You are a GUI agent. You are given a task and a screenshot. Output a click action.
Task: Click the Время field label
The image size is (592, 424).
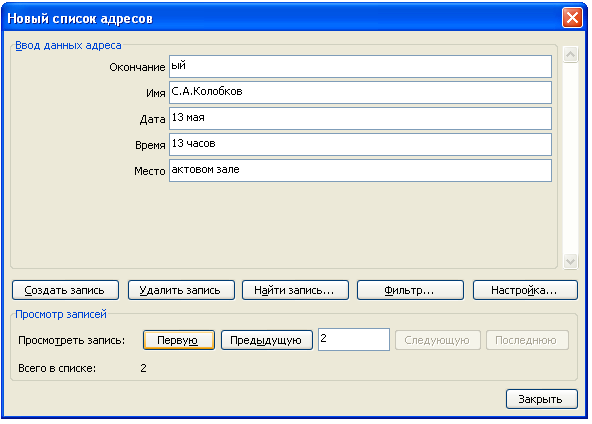[x=150, y=145]
